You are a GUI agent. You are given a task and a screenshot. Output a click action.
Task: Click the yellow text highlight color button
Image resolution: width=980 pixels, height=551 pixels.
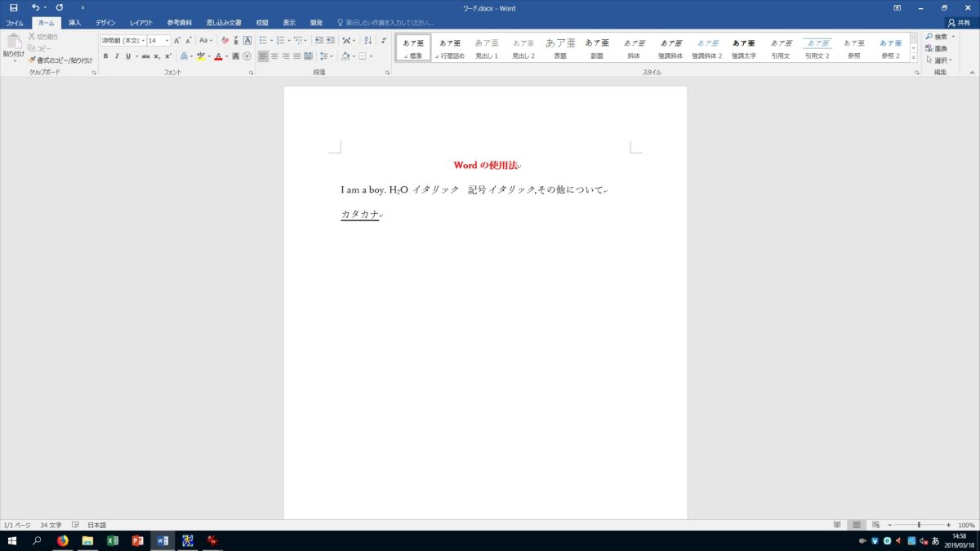(200, 56)
